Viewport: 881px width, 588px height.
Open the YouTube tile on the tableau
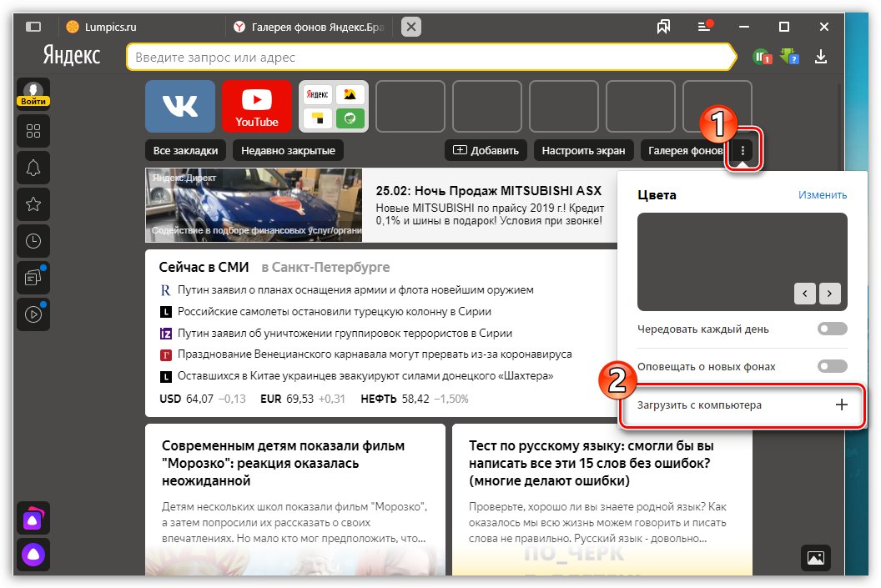tap(257, 106)
